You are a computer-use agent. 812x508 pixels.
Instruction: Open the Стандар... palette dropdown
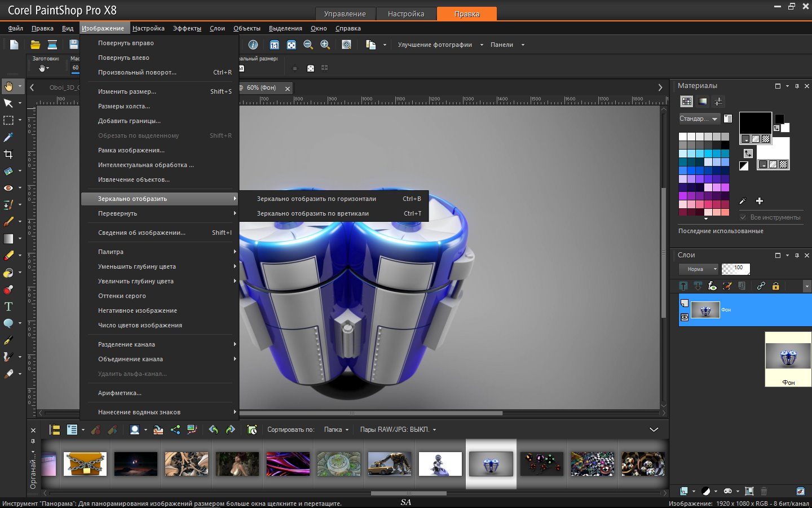[699, 119]
